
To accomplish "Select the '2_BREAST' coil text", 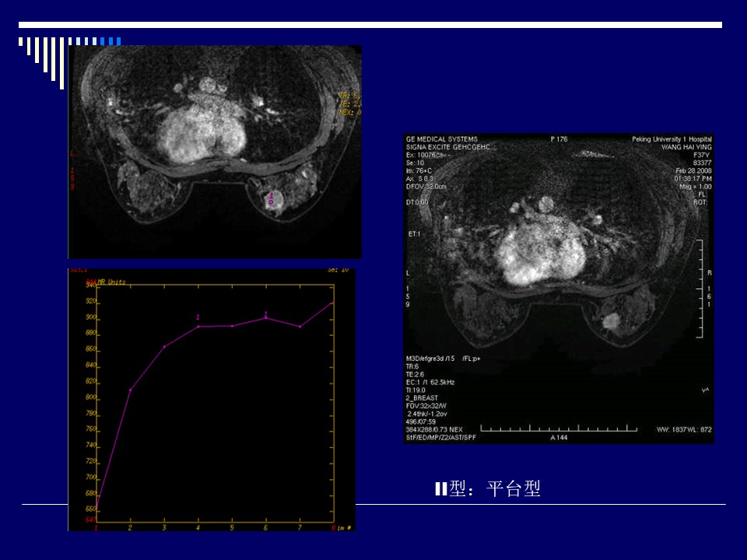I will 422,397.
